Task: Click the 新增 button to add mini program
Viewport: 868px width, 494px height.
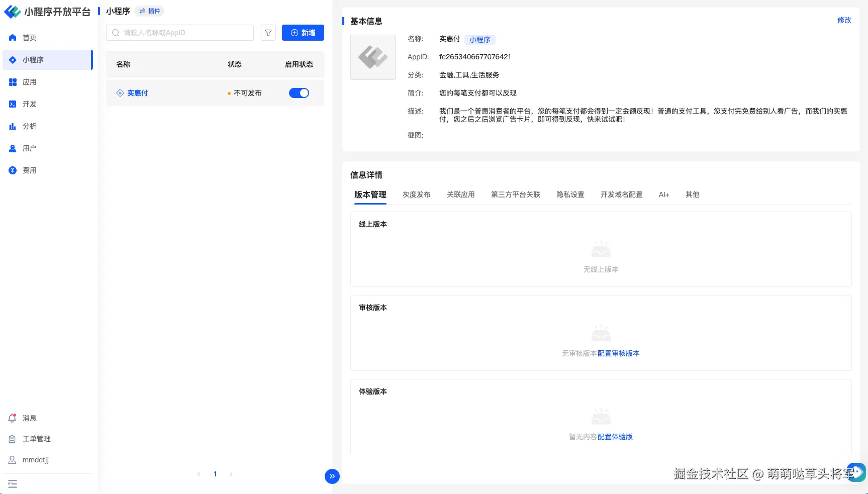Action: (x=303, y=33)
